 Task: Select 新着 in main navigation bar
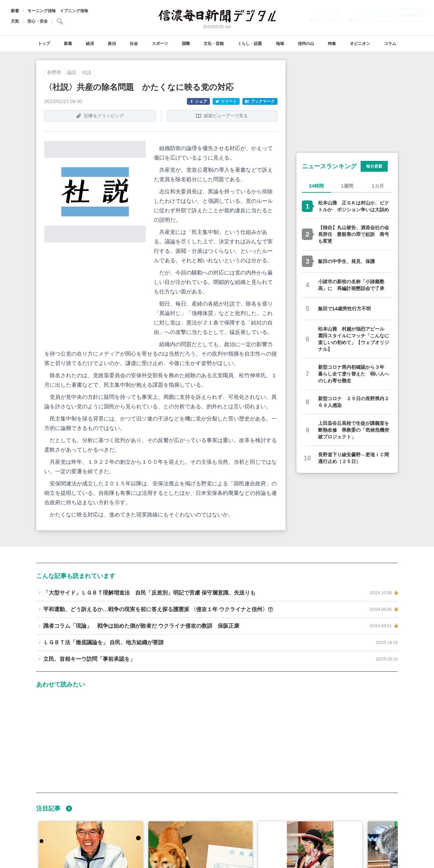tap(68, 44)
